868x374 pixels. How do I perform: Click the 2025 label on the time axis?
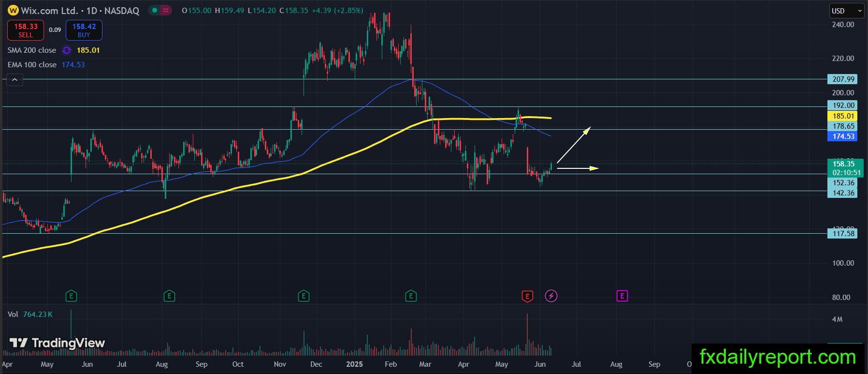[x=354, y=364]
